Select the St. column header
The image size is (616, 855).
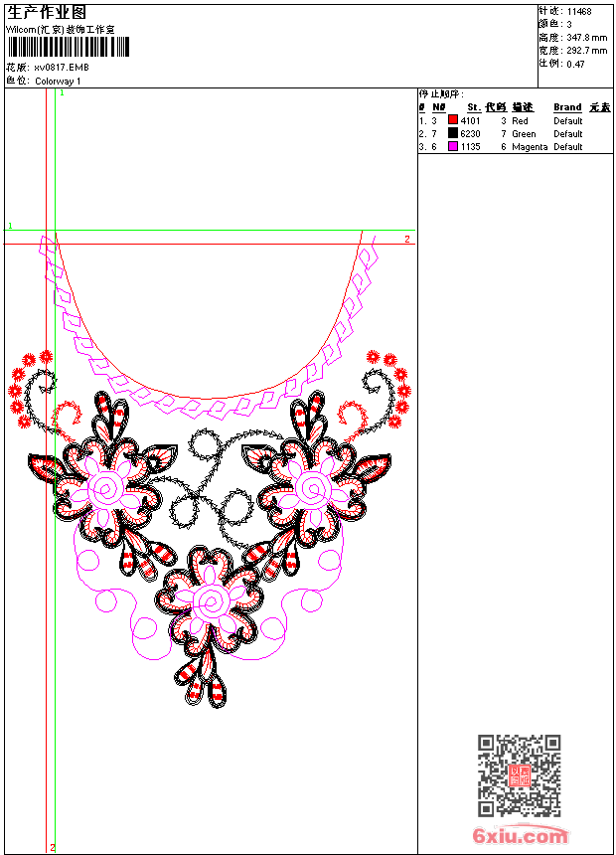coord(474,107)
